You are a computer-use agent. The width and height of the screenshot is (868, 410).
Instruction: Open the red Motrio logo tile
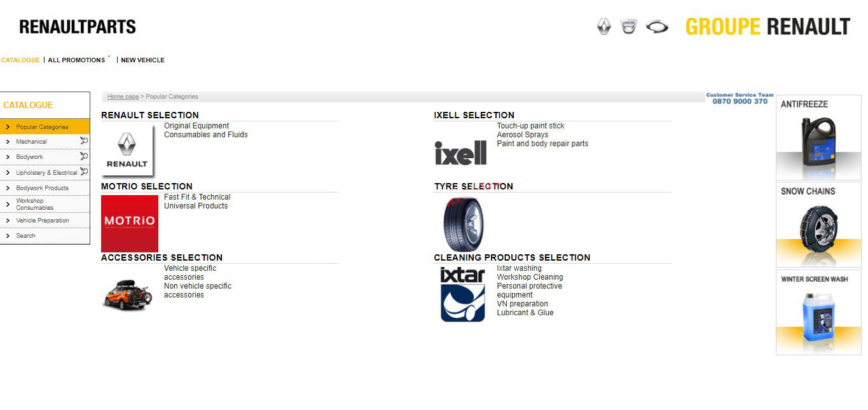[130, 222]
